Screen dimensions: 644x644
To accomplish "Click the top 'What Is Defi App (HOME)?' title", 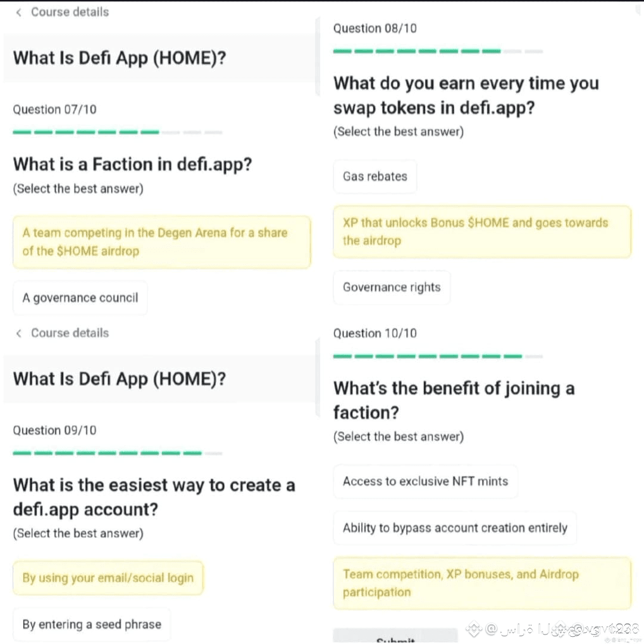I will 119,58.
